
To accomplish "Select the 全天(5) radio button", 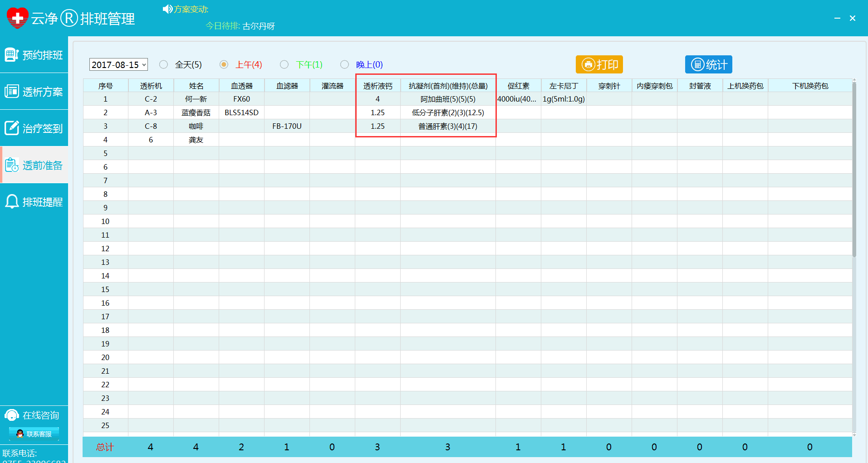I will click(x=164, y=64).
